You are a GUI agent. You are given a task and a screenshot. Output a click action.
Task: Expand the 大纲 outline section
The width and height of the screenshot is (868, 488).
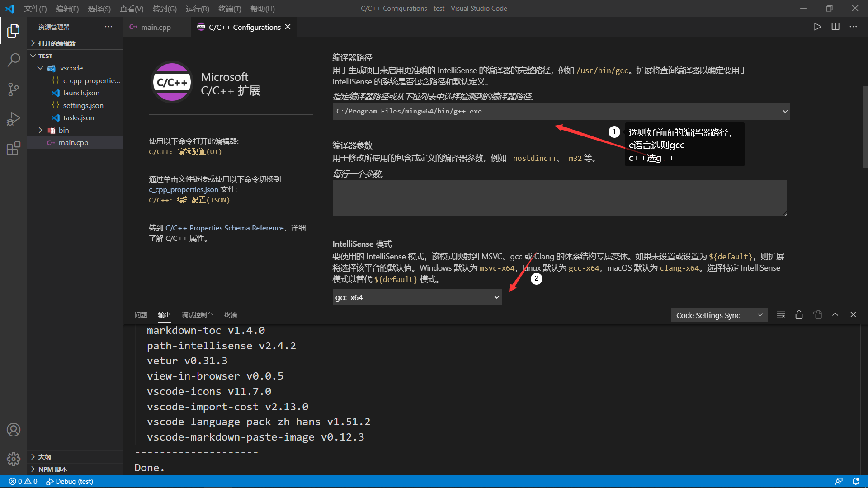(x=75, y=457)
